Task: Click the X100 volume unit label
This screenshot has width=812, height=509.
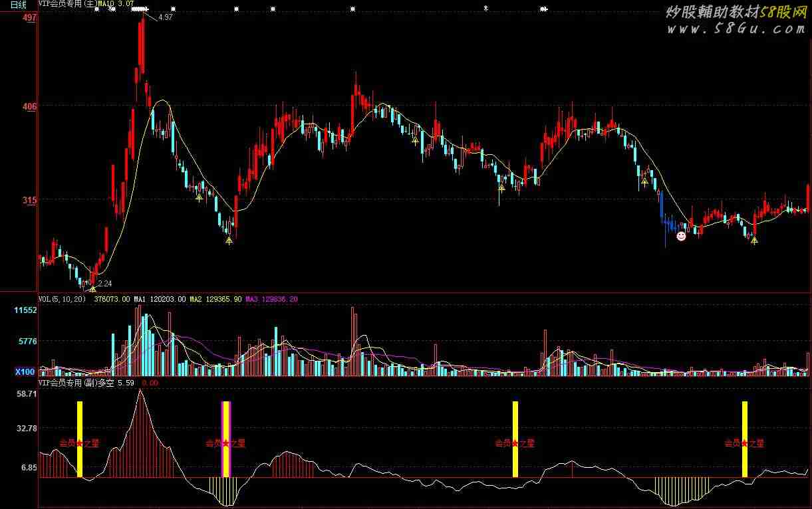Action: coord(25,372)
